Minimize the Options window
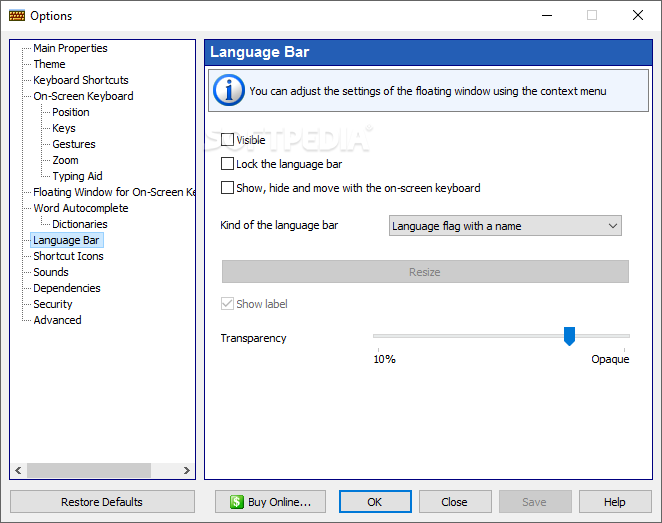This screenshot has height=523, width=662. (547, 16)
